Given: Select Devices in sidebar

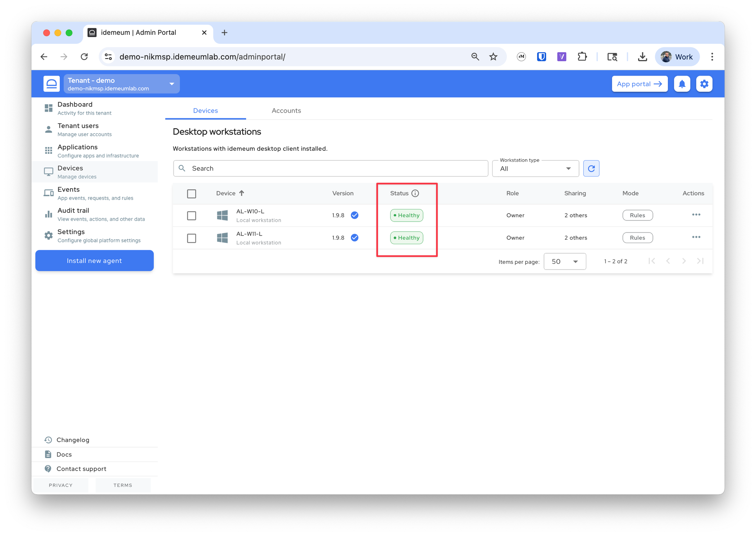Looking at the screenshot, I should 94,172.
